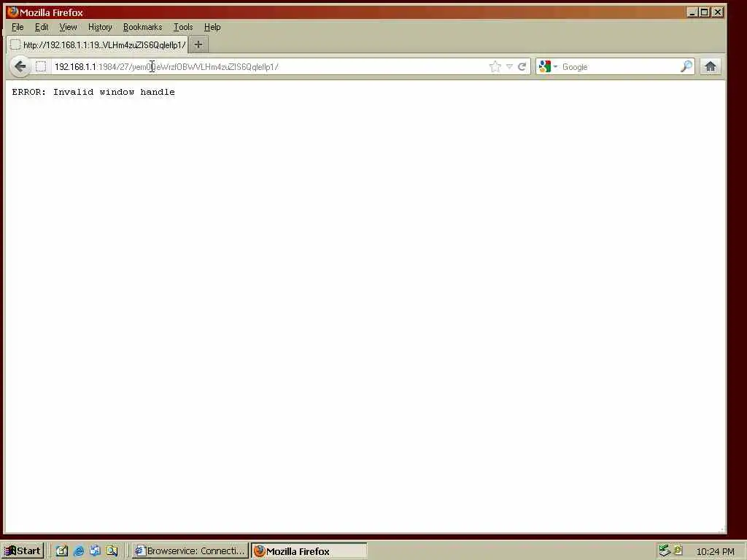
Task: Launch Internet Explorer from quick launch
Action: 79,551
